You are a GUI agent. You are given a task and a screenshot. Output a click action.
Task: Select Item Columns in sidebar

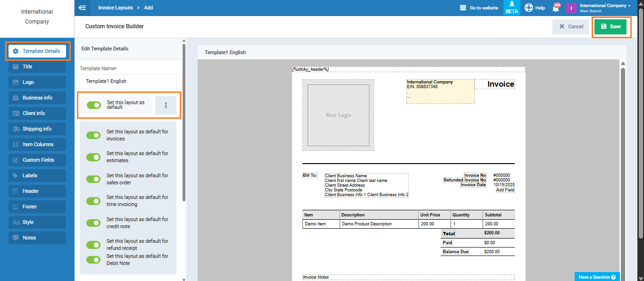[x=37, y=144]
